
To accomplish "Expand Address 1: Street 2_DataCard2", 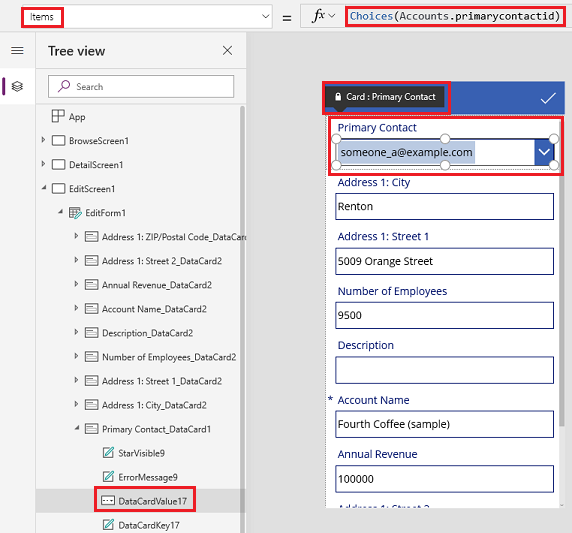I will pos(76,260).
